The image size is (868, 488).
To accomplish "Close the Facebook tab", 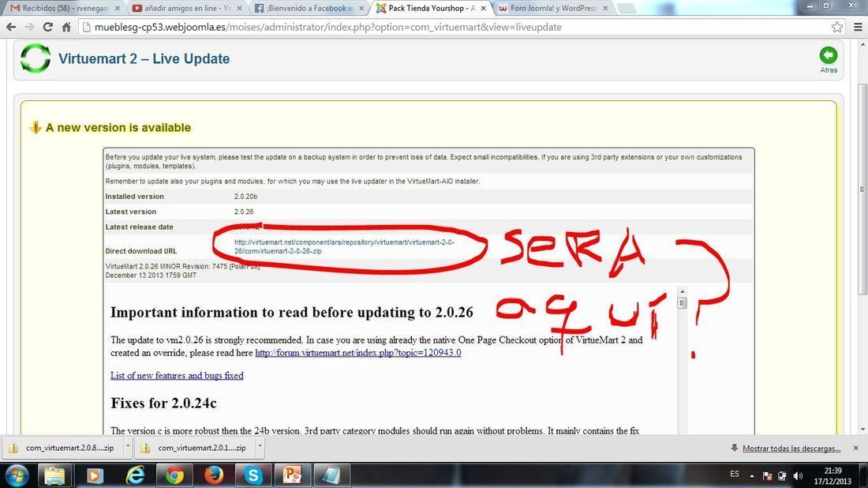I will (x=361, y=9).
